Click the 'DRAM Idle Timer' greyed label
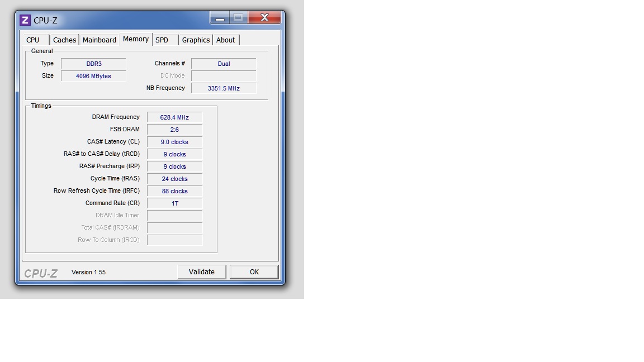The height and width of the screenshot is (362, 644). point(117,215)
